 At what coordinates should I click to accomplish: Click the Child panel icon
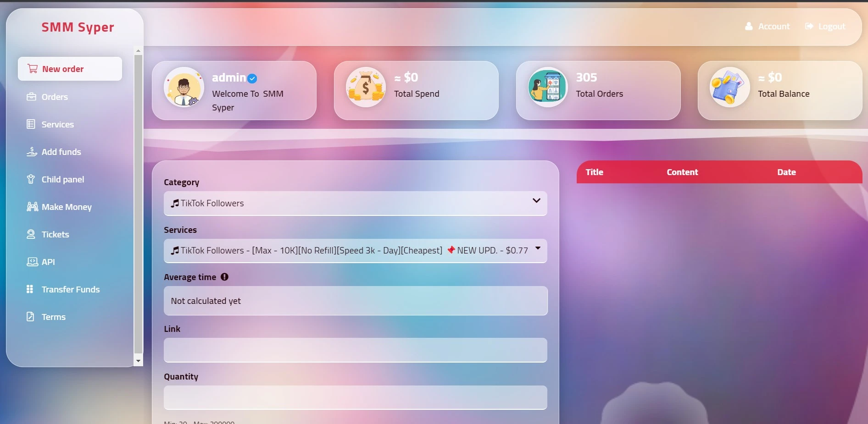pyautogui.click(x=31, y=179)
